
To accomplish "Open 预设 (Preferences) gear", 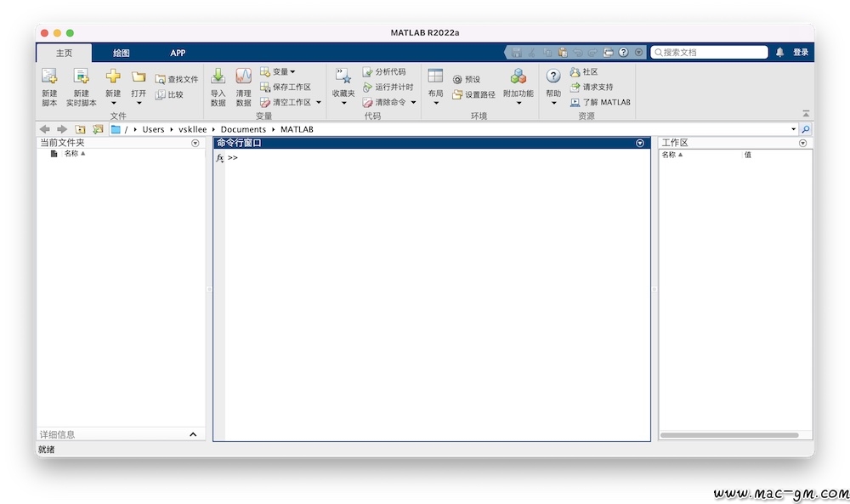I will [x=466, y=79].
